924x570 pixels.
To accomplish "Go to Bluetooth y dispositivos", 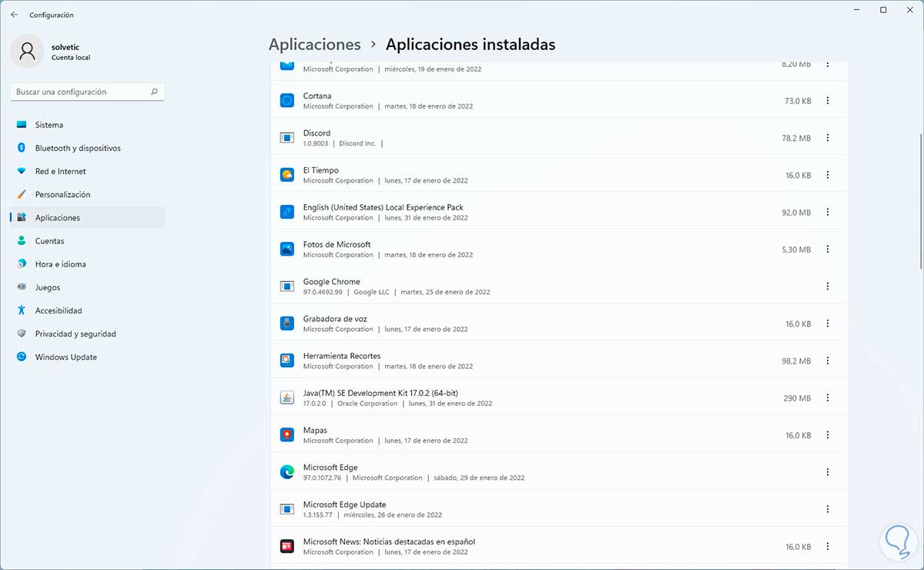I will point(88,148).
